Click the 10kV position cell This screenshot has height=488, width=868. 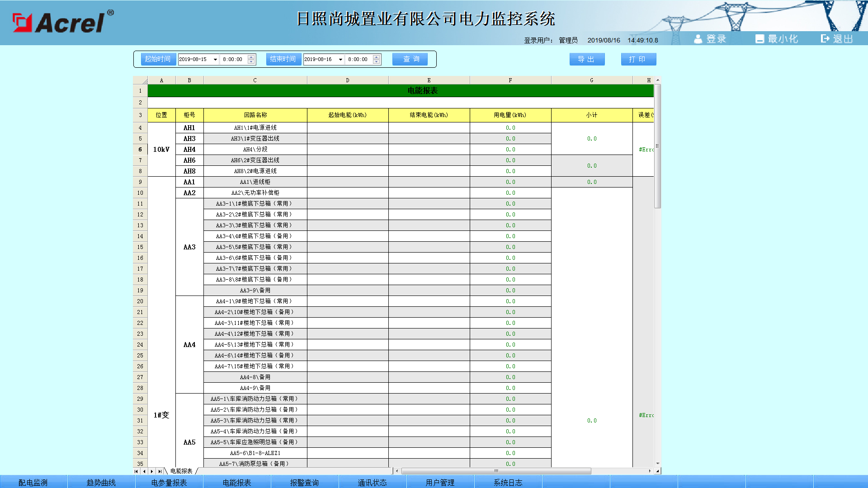tap(161, 150)
